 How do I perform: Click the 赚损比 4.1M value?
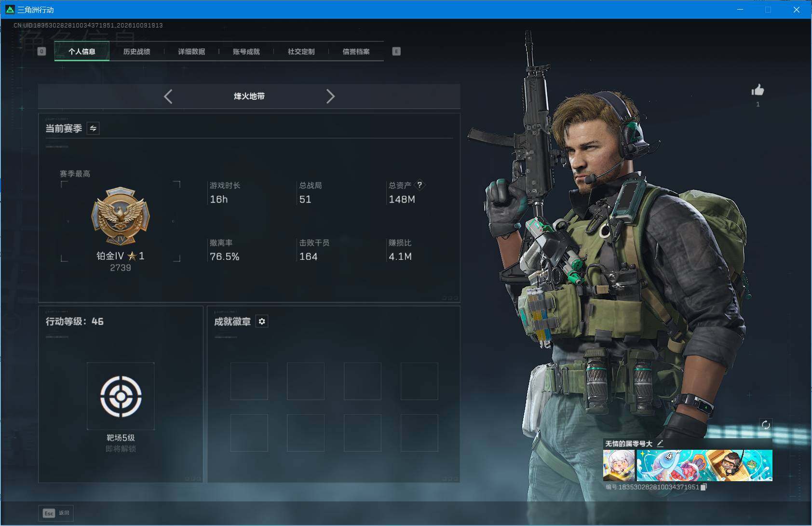400,256
